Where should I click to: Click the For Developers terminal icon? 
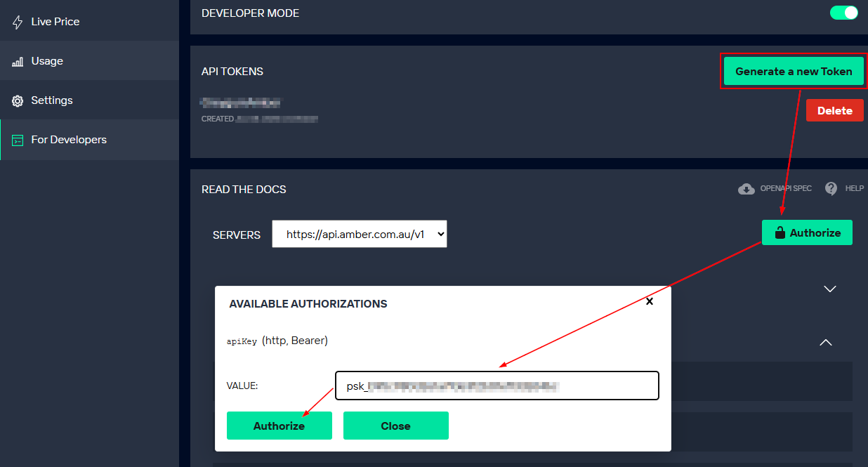18,140
